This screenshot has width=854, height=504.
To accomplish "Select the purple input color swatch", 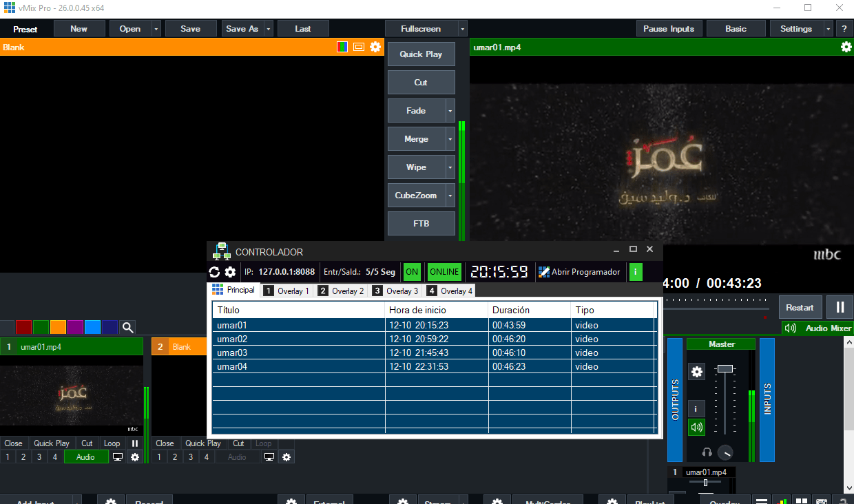I will 76,328.
